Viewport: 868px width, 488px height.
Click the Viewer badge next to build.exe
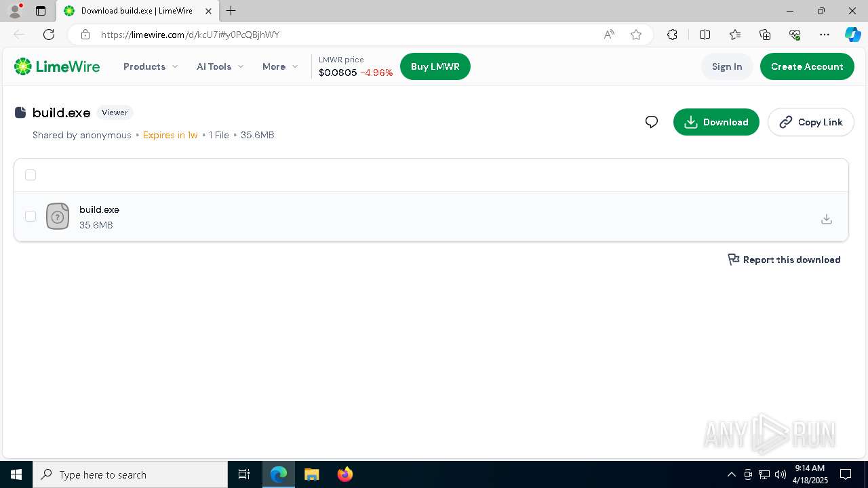coord(115,113)
